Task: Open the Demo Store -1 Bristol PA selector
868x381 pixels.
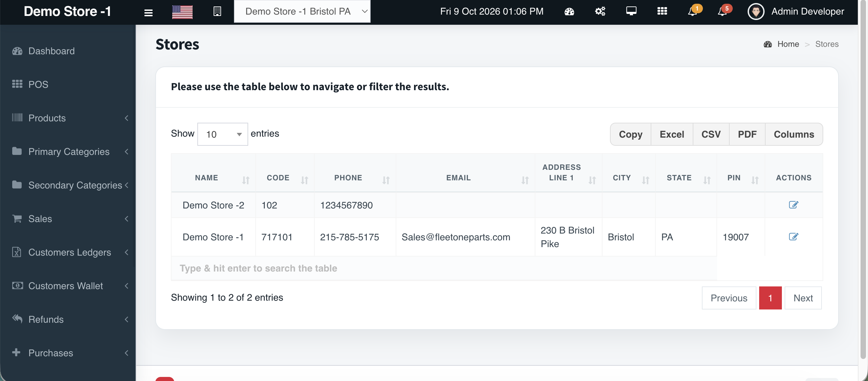Action: (302, 12)
